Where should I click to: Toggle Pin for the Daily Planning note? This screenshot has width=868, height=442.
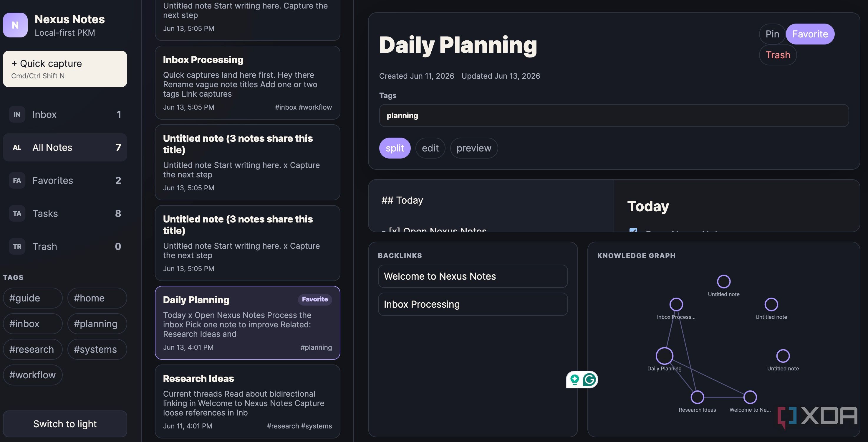click(772, 34)
